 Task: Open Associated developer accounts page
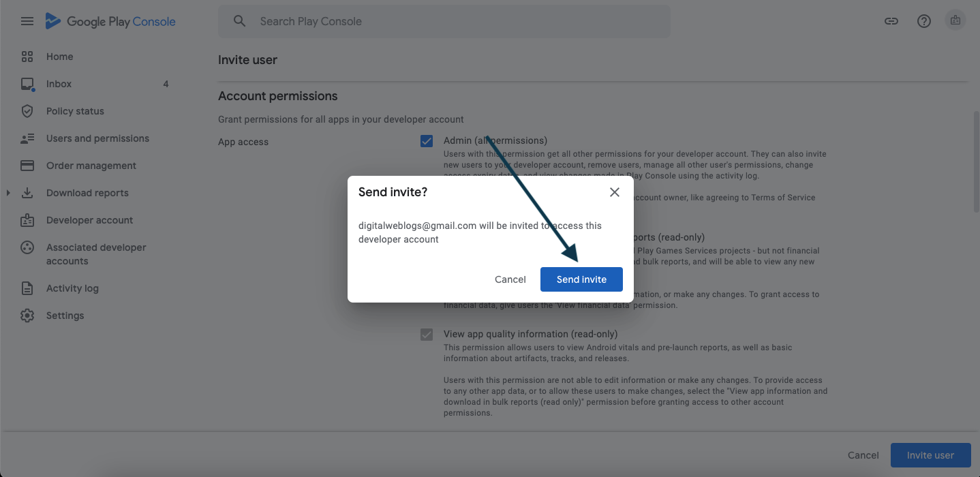click(96, 254)
